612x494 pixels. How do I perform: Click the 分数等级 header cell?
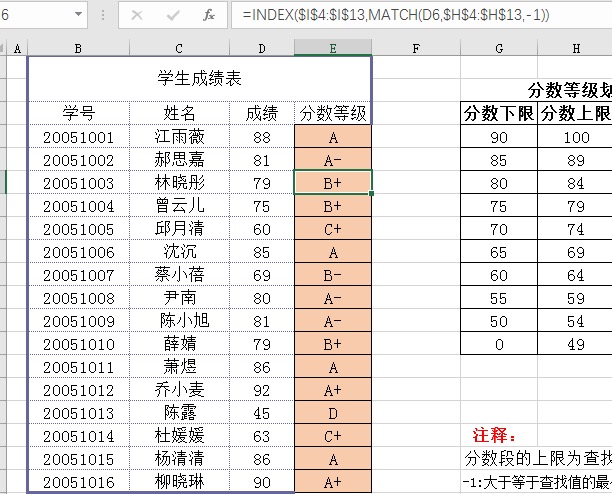click(x=333, y=114)
